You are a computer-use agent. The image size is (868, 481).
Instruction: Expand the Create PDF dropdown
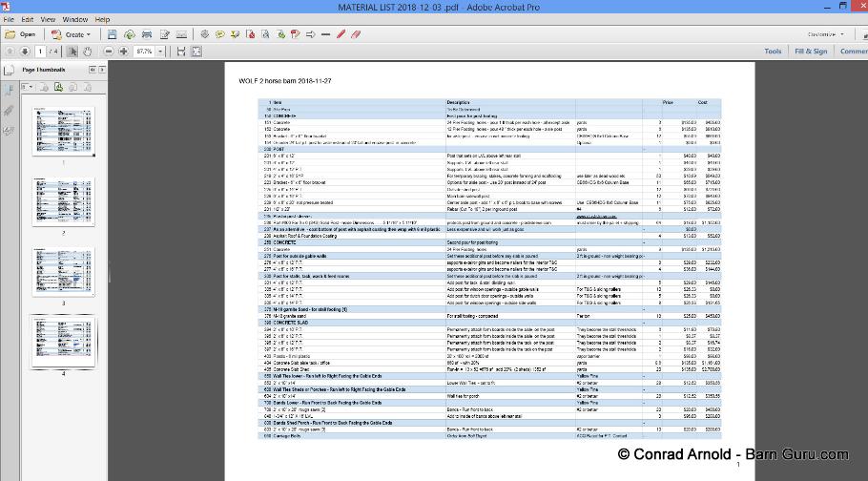[x=71, y=34]
